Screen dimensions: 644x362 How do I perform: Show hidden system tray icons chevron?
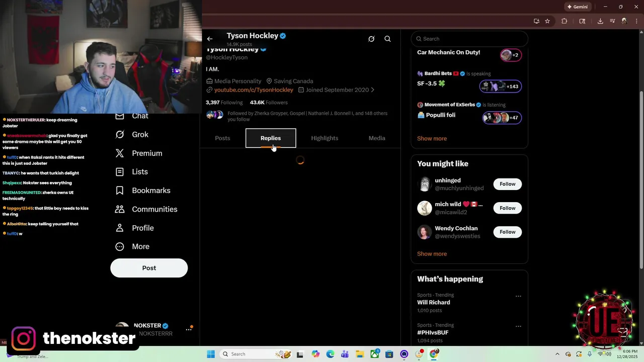[557, 354]
